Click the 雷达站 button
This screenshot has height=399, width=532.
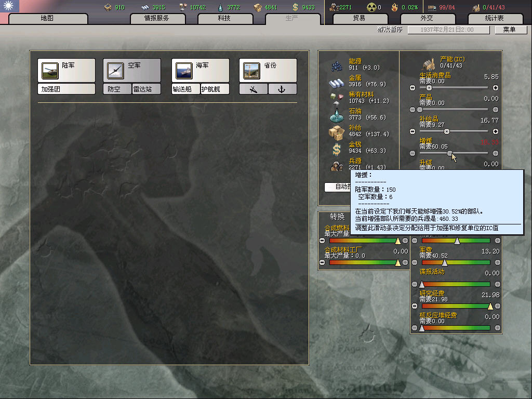point(146,89)
